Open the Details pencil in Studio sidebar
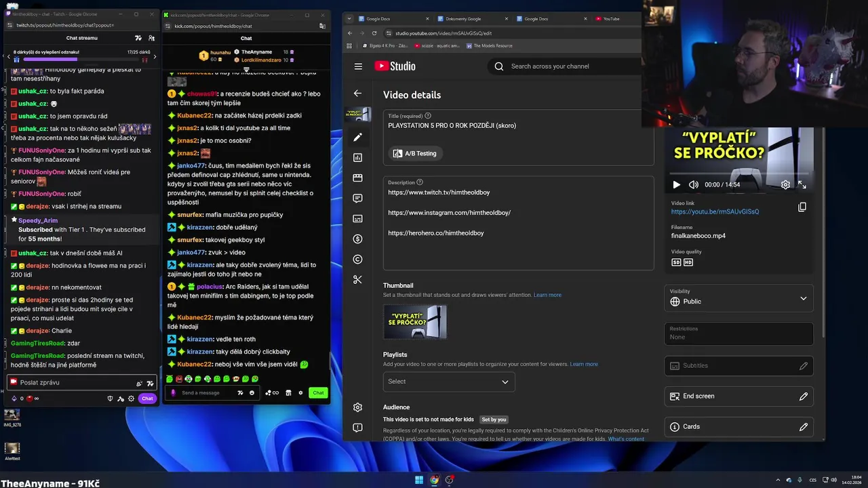This screenshot has height=488, width=868. tap(357, 137)
